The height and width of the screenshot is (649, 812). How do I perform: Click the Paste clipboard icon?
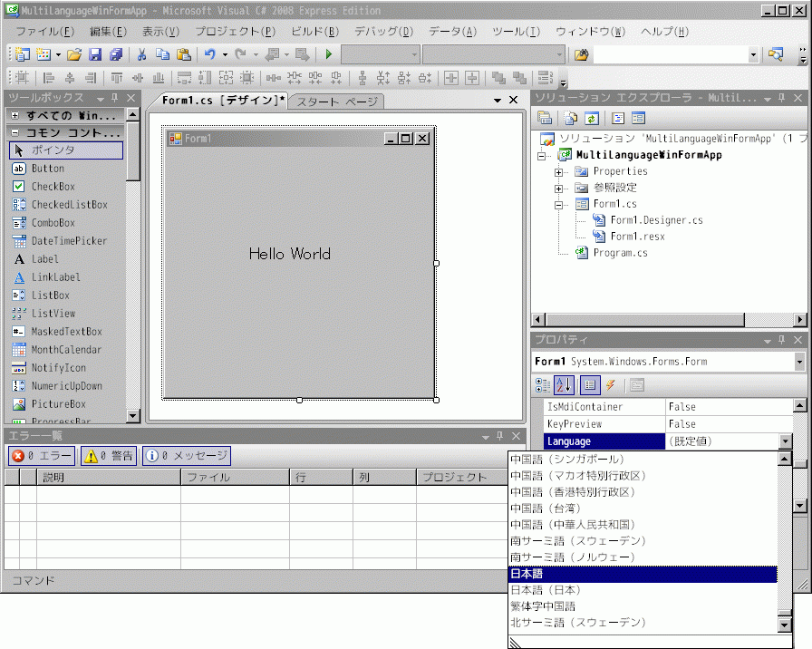pyautogui.click(x=184, y=54)
